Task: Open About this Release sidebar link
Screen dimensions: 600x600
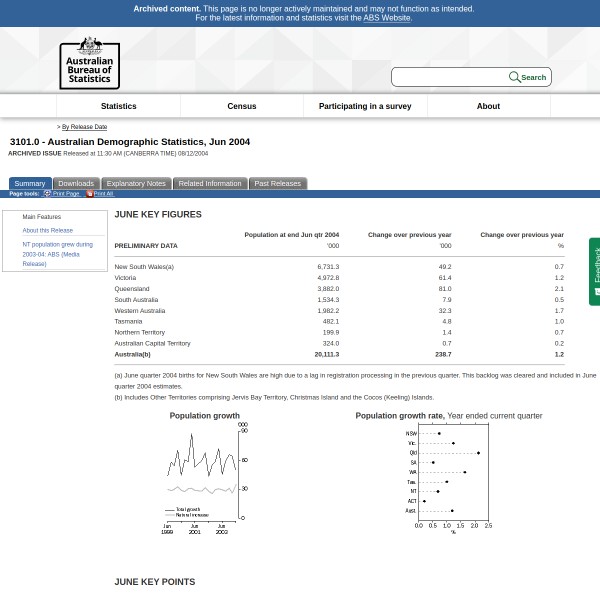Action: pos(47,230)
